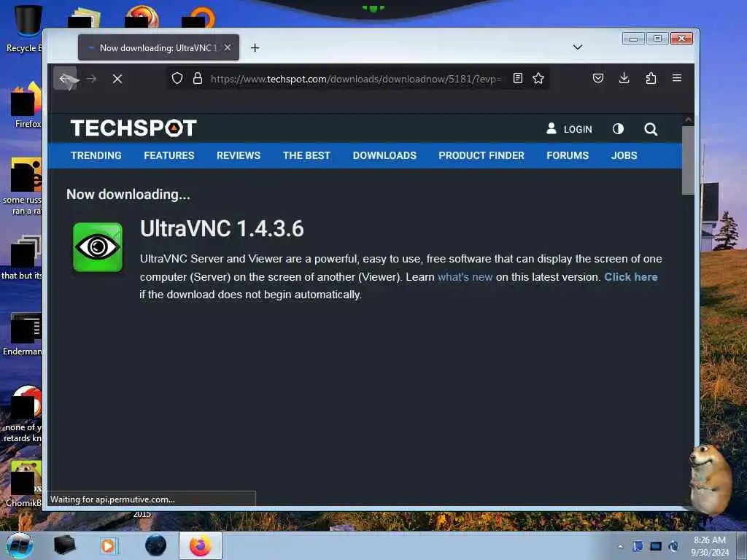The image size is (747, 560).
Task: Click the system tray monitor icon
Action: (656, 546)
